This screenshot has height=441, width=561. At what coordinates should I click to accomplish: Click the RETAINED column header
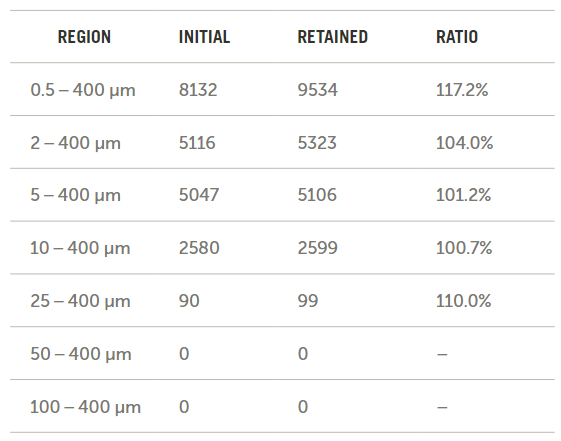point(333,37)
